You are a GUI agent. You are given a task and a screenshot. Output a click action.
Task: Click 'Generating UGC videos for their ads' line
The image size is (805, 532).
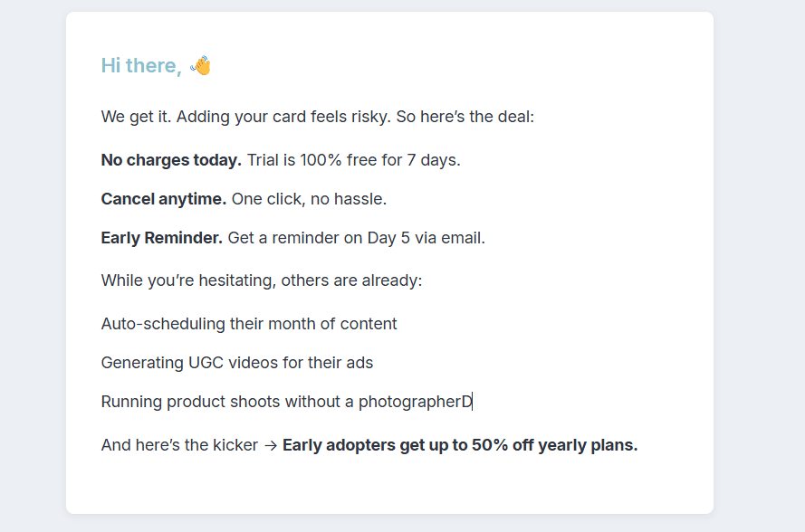pos(237,363)
